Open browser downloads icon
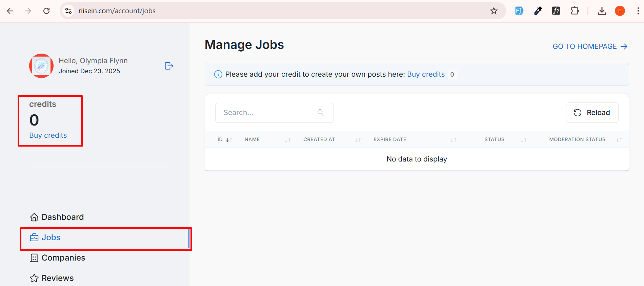 point(602,11)
